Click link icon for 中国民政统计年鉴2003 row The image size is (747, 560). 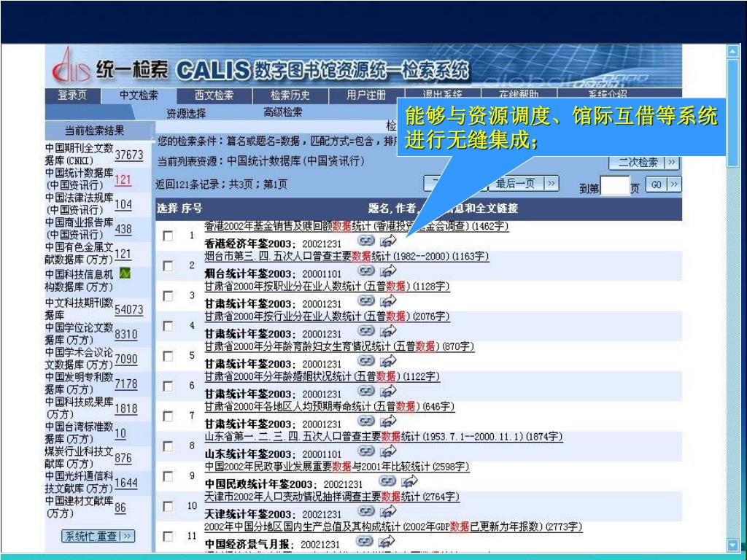tap(387, 481)
